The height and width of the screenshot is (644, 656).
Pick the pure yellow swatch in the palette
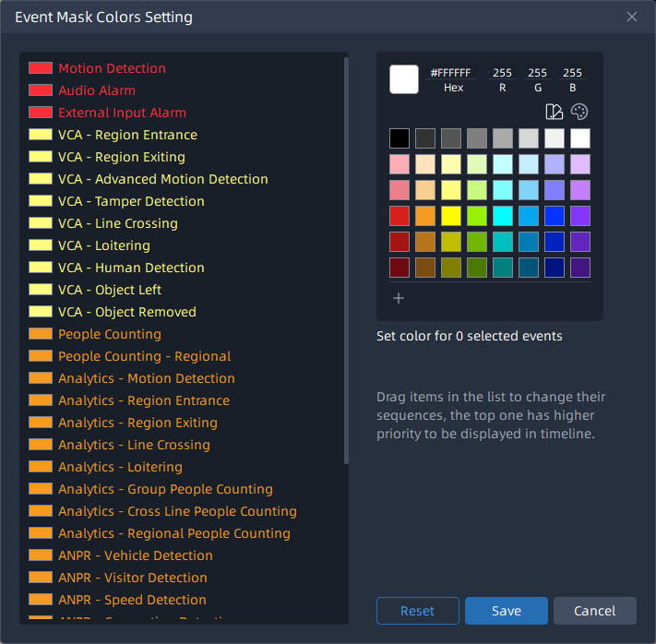click(451, 216)
